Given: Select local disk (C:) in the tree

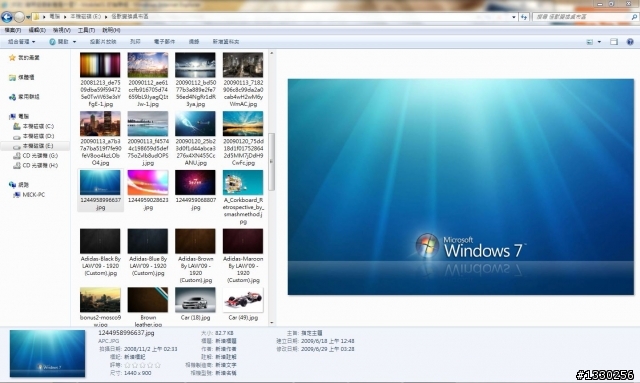Looking at the screenshot, I should pyautogui.click(x=33, y=126).
